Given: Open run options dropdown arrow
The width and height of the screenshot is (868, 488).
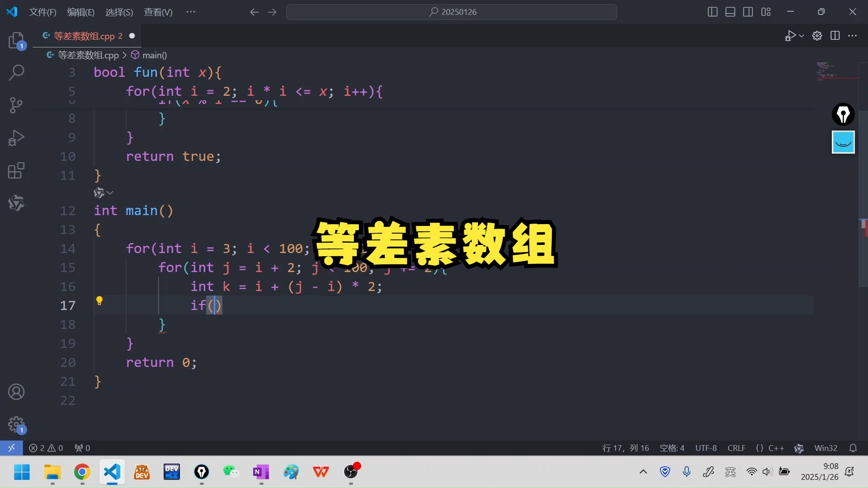Looking at the screenshot, I should click(x=802, y=36).
